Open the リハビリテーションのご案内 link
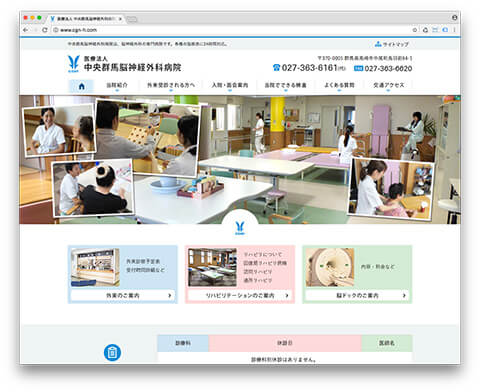This screenshot has height=392, width=480. (x=240, y=295)
